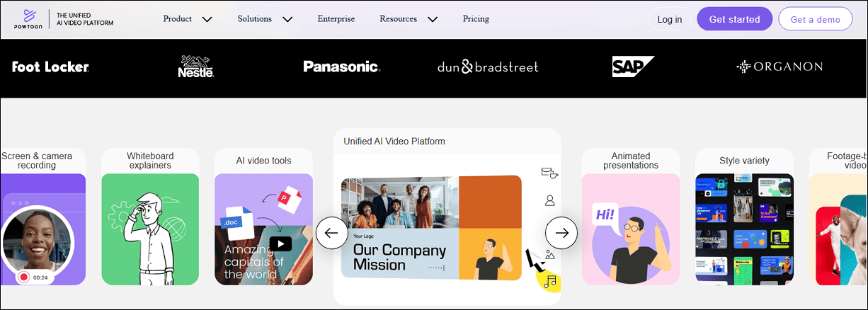Open the Solutions menu
868x310 pixels.
coord(255,19)
